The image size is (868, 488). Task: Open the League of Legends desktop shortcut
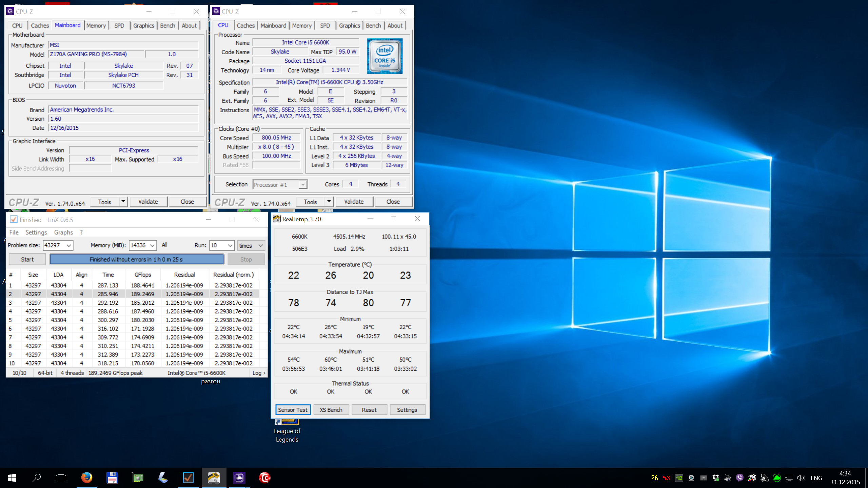click(x=287, y=430)
